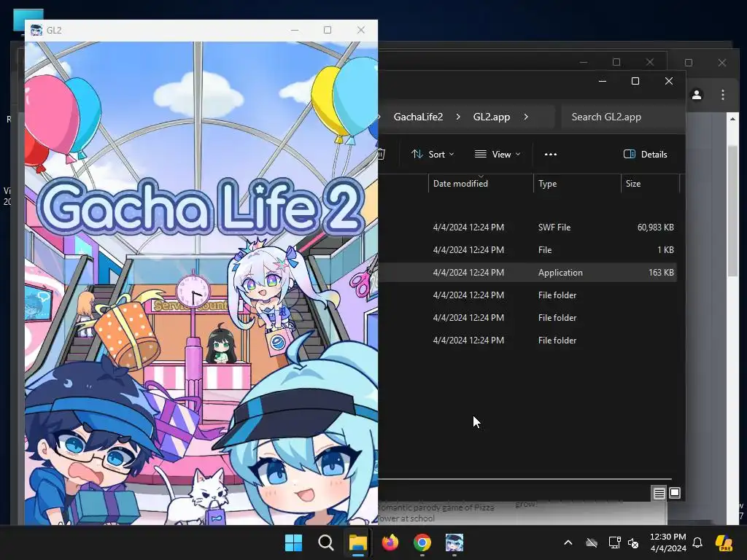Select the SWF File row
The image size is (747, 560).
[x=528, y=227]
